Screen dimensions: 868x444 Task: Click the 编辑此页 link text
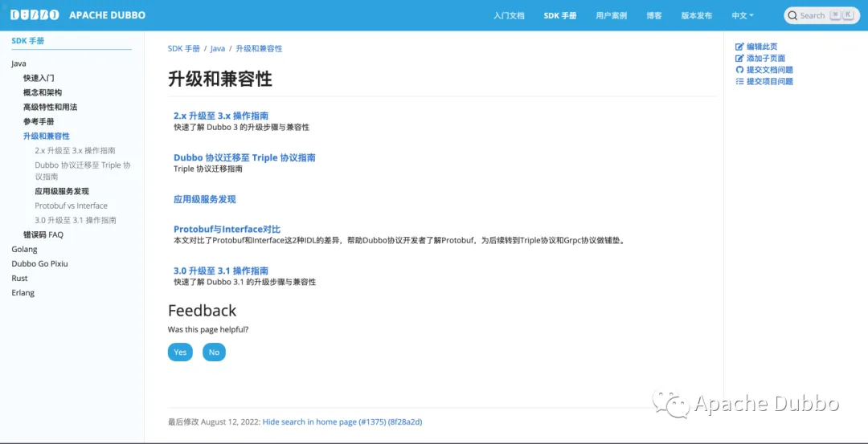tap(762, 47)
